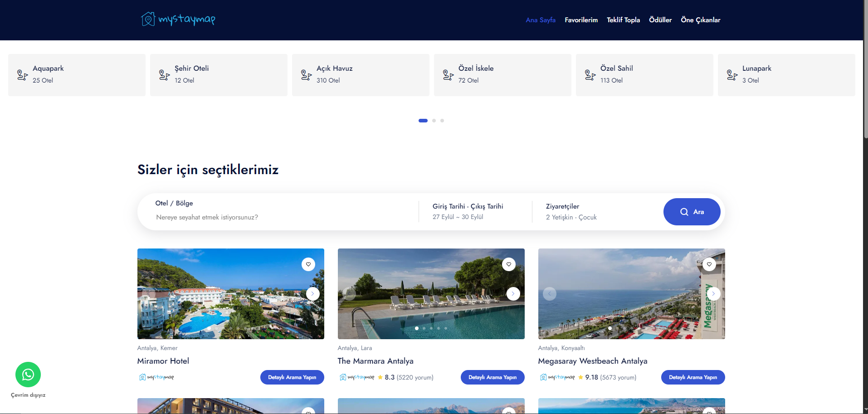Click Detaylı Arama Yapın for Miramor Hotel
Screen dimensions: 868x414
coord(292,377)
